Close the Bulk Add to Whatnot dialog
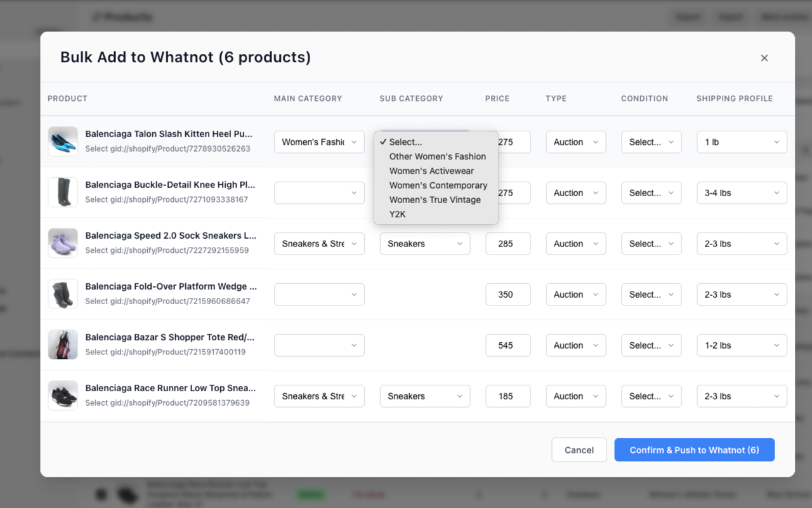The image size is (812, 508). click(764, 58)
